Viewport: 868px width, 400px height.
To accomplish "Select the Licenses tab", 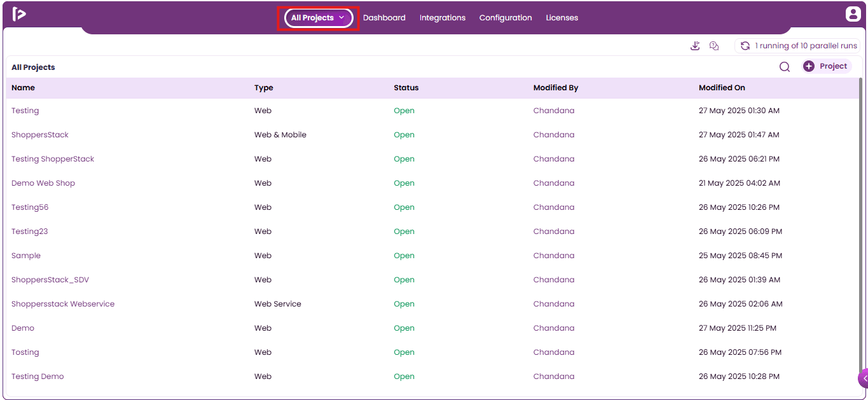I will [562, 18].
